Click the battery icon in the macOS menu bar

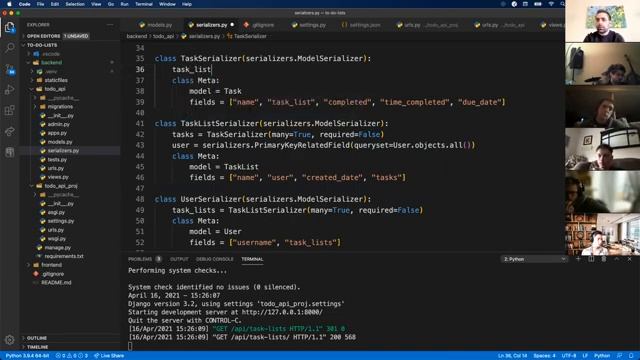(x=538, y=4)
